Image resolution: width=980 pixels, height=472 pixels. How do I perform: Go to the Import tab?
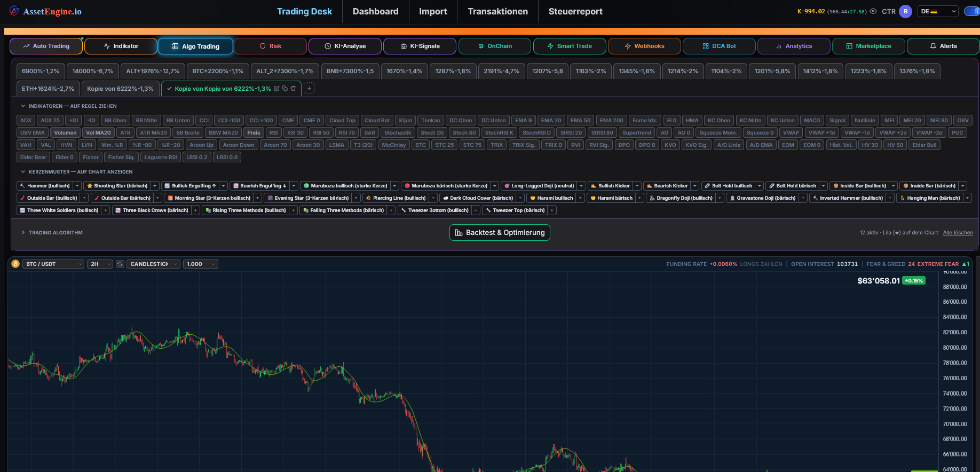click(433, 11)
